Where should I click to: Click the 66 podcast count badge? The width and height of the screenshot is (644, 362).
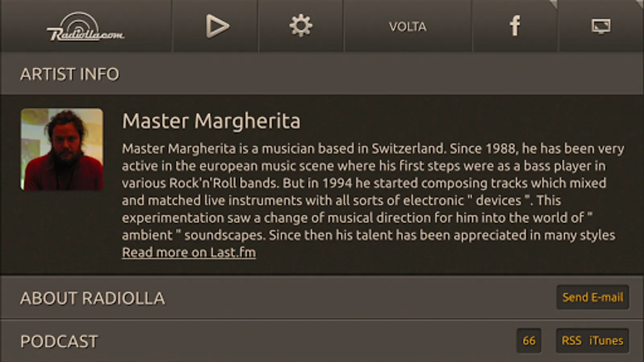[x=529, y=341]
